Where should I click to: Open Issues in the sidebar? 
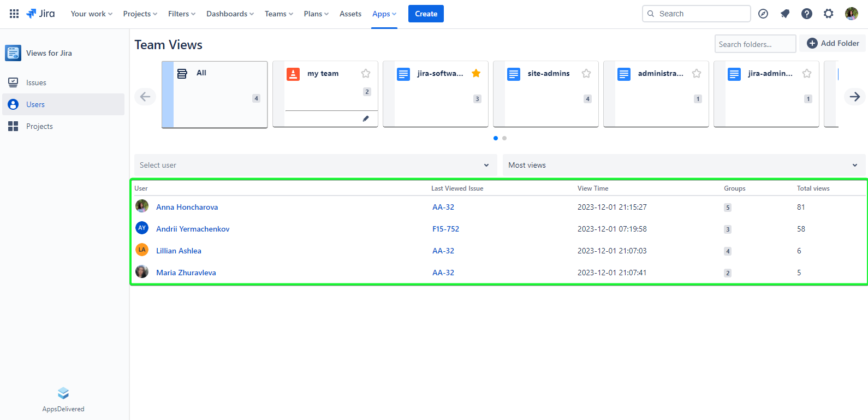pyautogui.click(x=36, y=82)
